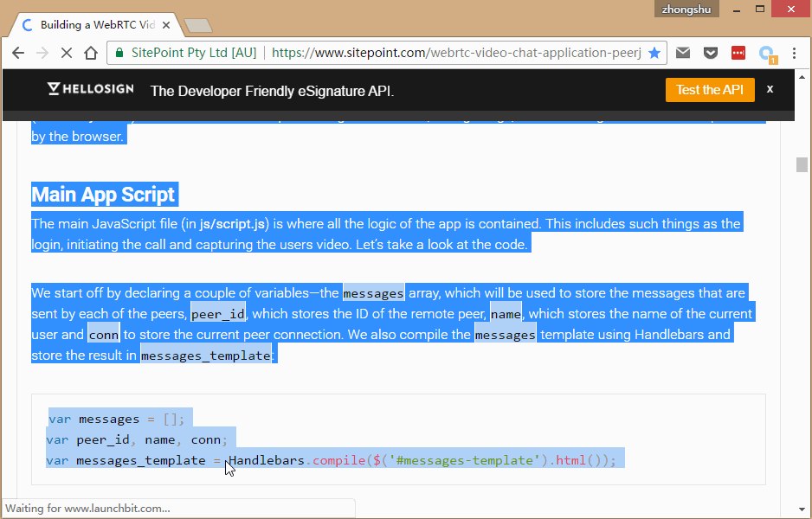Click the HelloSign logo
The height and width of the screenshot is (519, 812).
pyautogui.click(x=91, y=89)
